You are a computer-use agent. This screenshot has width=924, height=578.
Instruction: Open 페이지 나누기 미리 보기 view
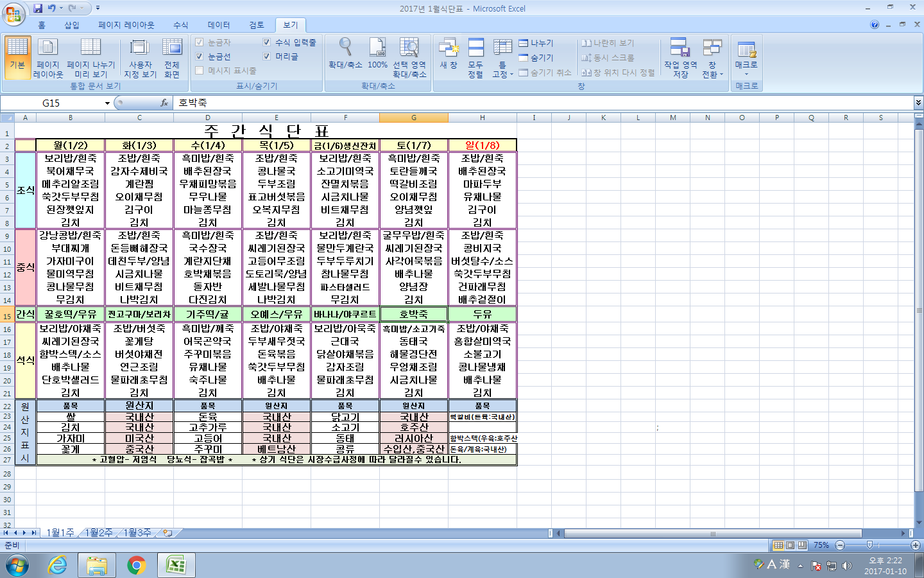(90, 58)
